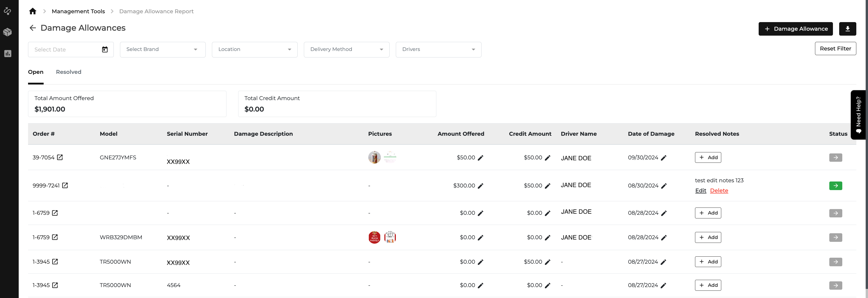Click the download report icon button
Screen dimensions: 868x298
tap(847, 29)
